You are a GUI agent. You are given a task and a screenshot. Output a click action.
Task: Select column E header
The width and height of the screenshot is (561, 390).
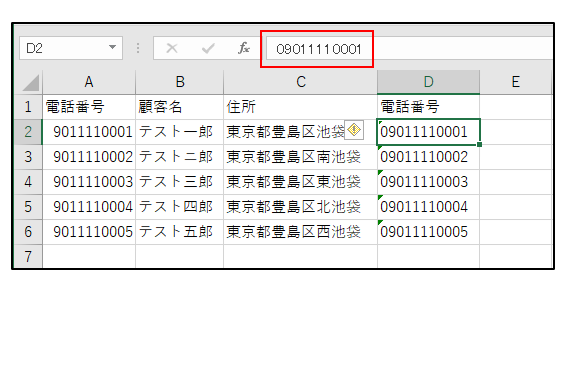(516, 82)
